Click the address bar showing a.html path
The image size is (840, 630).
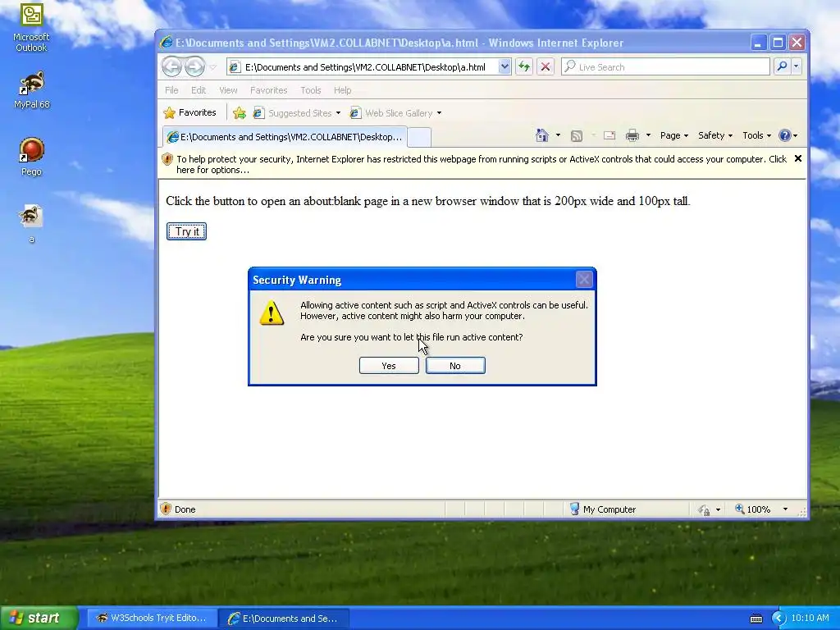(363, 67)
